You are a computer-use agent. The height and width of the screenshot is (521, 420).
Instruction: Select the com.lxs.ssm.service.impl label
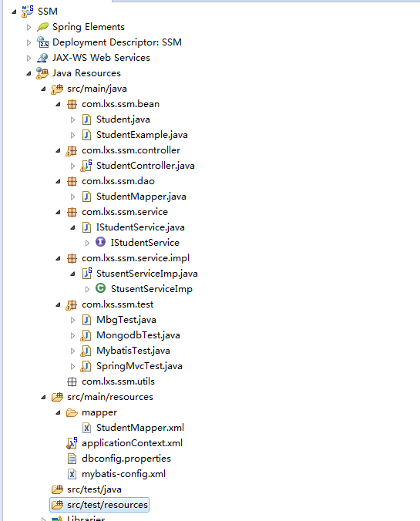136,258
